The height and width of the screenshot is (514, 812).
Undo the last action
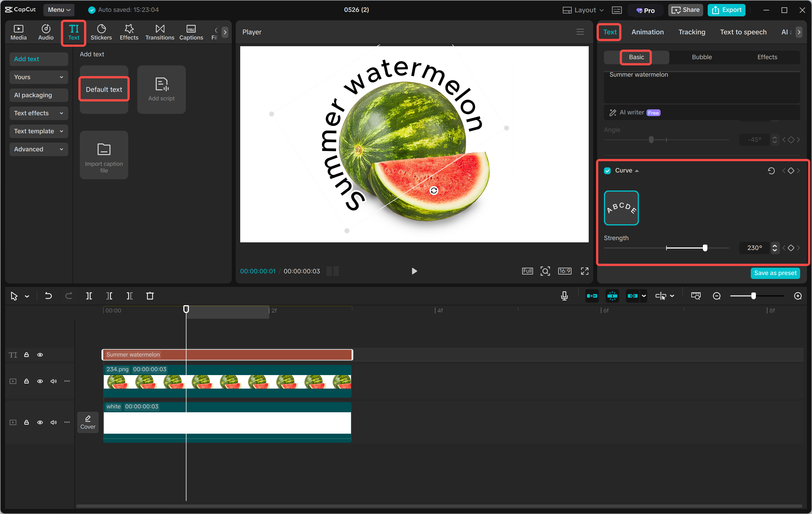pos(48,296)
